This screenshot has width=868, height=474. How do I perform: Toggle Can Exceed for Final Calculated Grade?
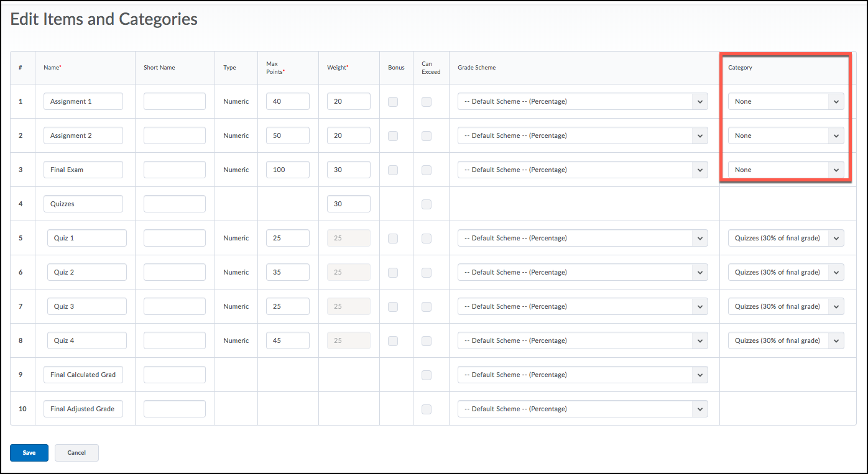[x=427, y=375]
